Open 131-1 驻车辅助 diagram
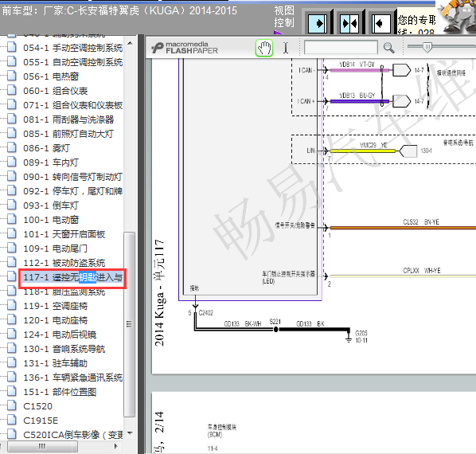This screenshot has width=476, height=454. click(x=56, y=363)
